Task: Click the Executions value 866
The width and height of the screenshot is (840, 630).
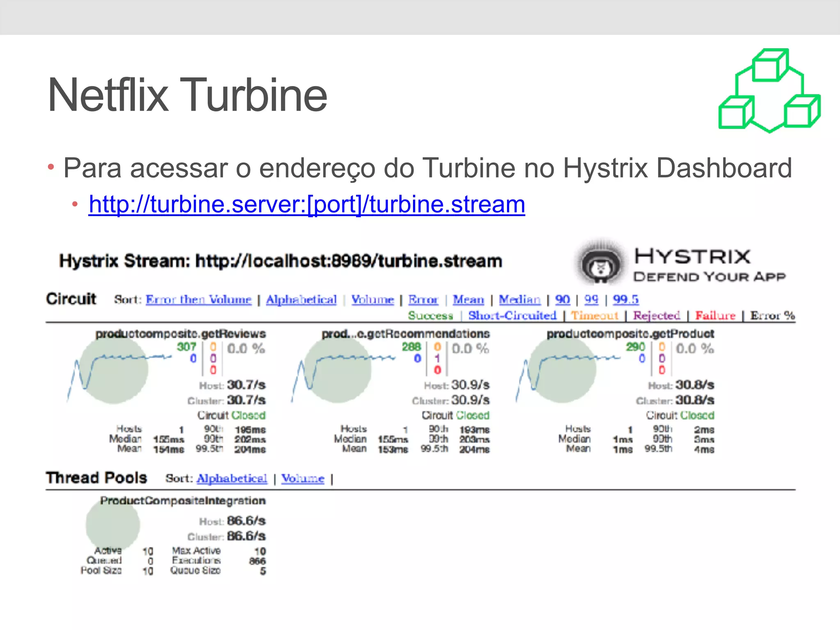Action: [x=258, y=561]
